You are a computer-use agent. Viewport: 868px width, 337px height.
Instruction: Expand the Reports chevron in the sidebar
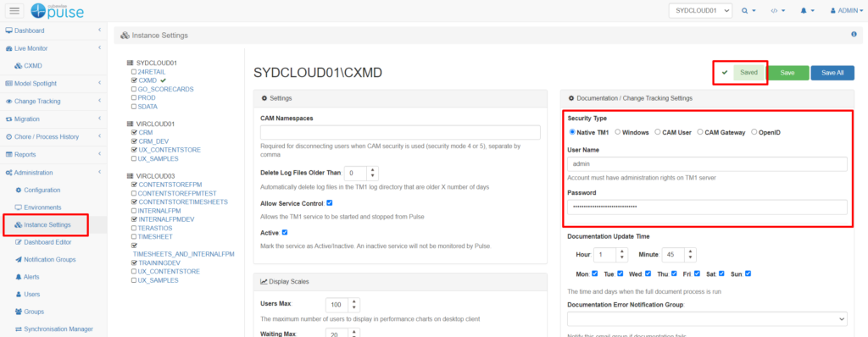point(99,154)
